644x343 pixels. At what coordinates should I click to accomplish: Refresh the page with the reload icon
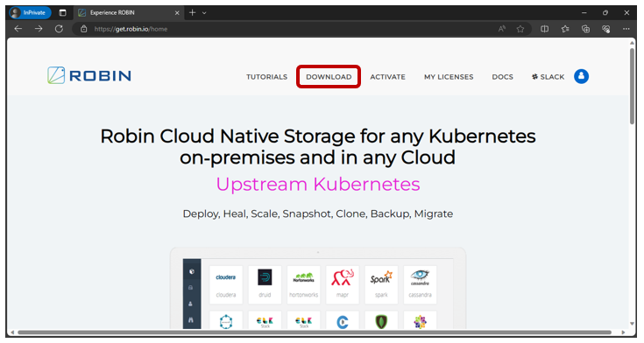(60, 29)
